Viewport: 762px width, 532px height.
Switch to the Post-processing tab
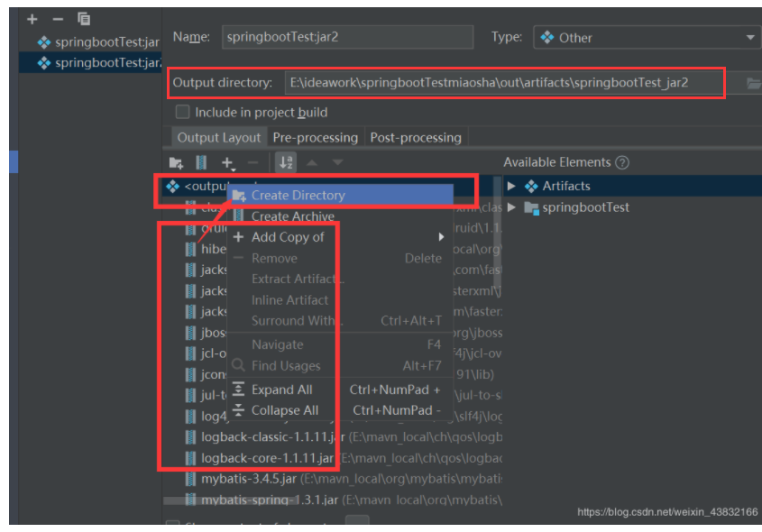coord(416,137)
